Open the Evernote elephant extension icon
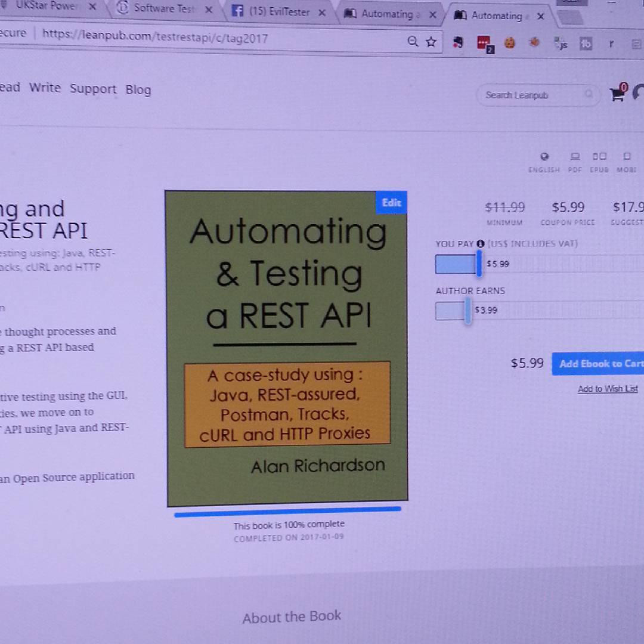The height and width of the screenshot is (644, 644). 457,42
